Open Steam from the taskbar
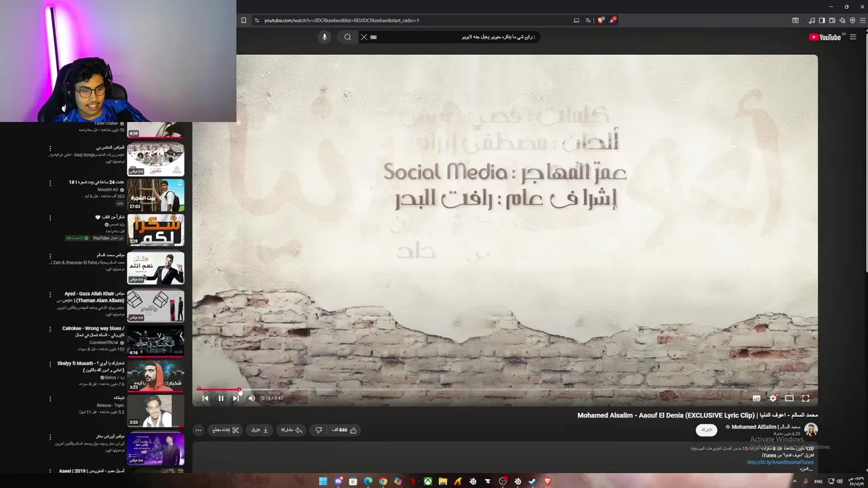Viewport: 868px width, 488px height. 532,481
